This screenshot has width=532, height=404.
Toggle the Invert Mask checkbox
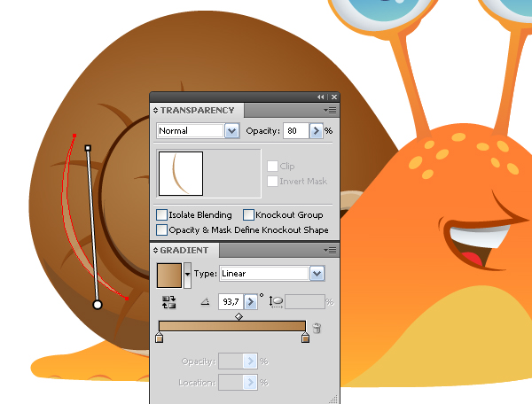click(272, 181)
